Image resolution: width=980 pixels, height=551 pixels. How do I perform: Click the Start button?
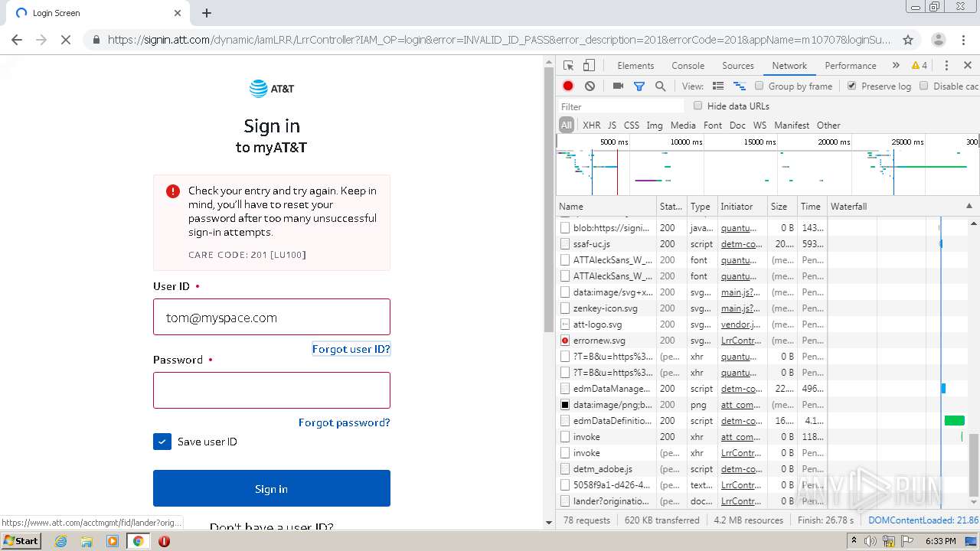pos(21,541)
